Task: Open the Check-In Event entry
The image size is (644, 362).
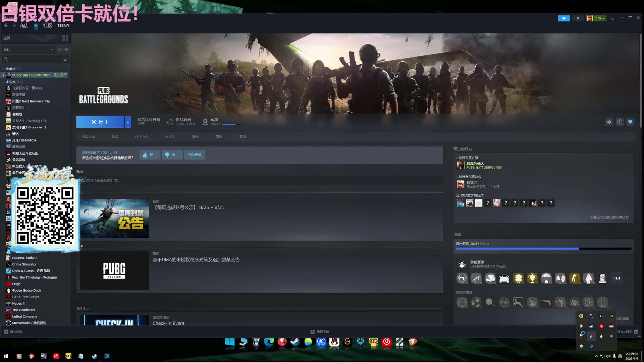Action: [x=168, y=323]
